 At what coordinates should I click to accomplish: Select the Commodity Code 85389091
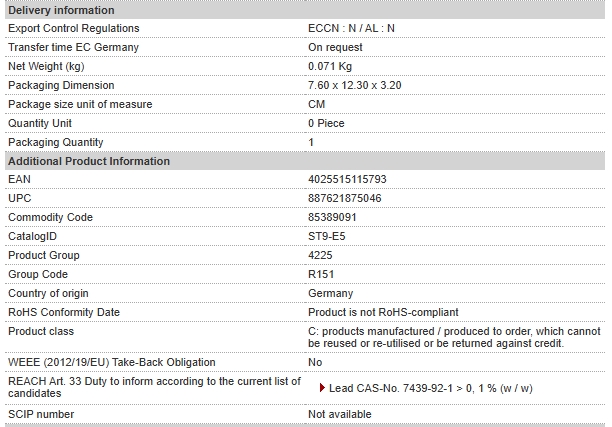pos(332,217)
